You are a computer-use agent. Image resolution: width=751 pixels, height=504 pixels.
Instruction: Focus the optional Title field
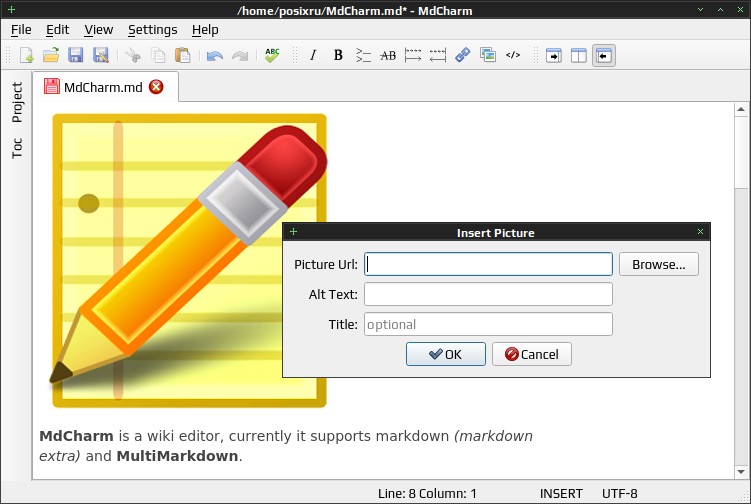click(488, 324)
